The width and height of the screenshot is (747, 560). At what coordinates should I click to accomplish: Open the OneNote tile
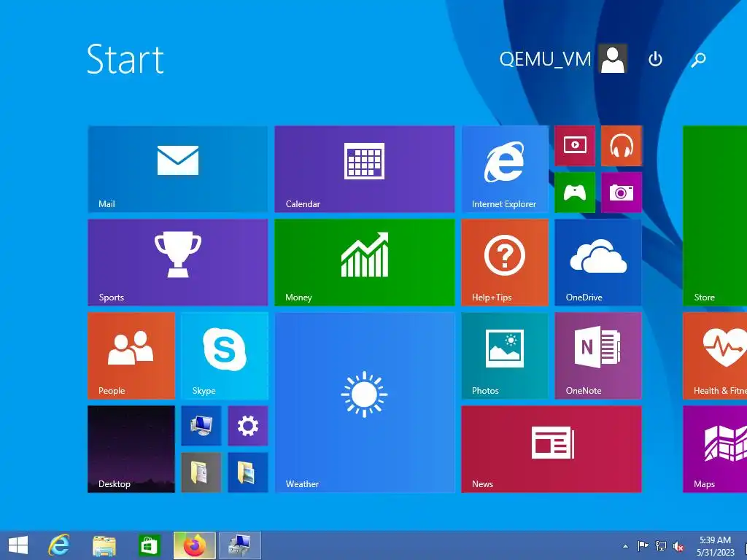click(598, 356)
